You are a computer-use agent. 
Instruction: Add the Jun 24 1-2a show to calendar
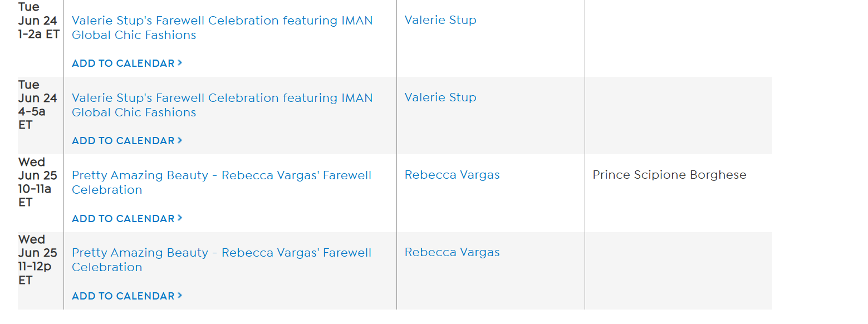[123, 63]
